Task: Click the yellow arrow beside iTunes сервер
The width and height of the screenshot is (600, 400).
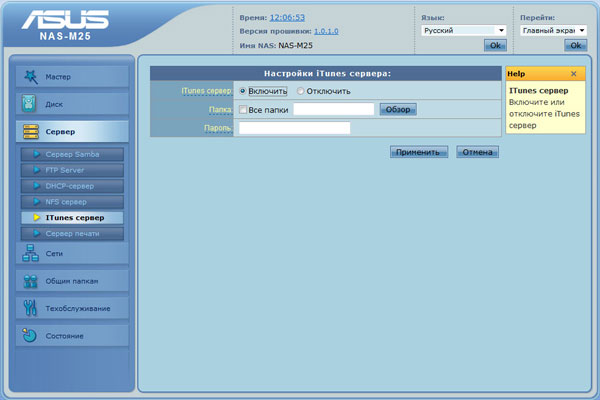Action: tap(37, 218)
